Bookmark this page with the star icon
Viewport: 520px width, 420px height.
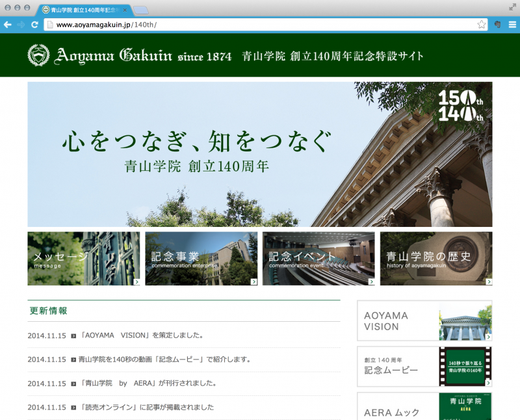(482, 25)
